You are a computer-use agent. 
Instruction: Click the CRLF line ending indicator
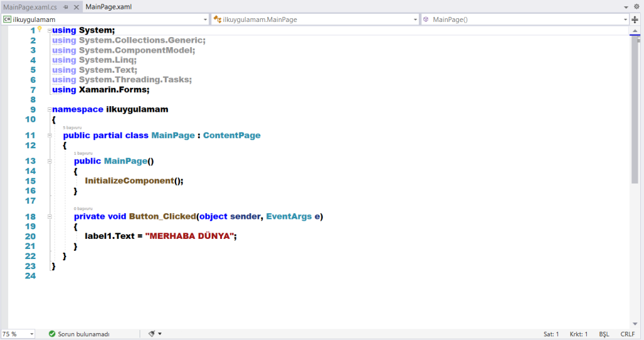coord(627,334)
